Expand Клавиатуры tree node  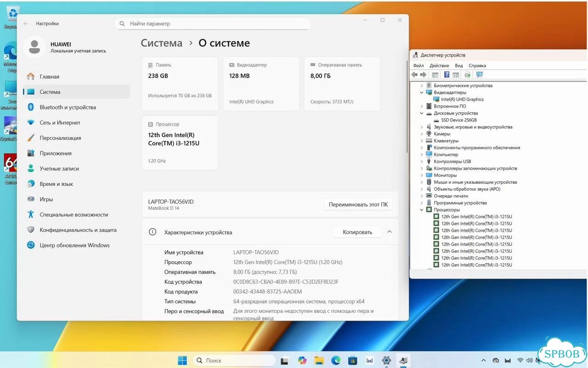[422, 141]
